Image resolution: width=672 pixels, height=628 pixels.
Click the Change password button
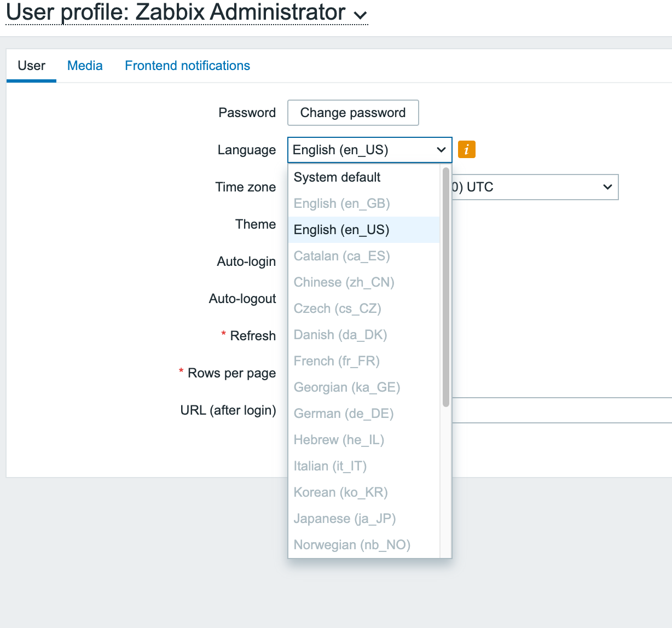pos(352,113)
